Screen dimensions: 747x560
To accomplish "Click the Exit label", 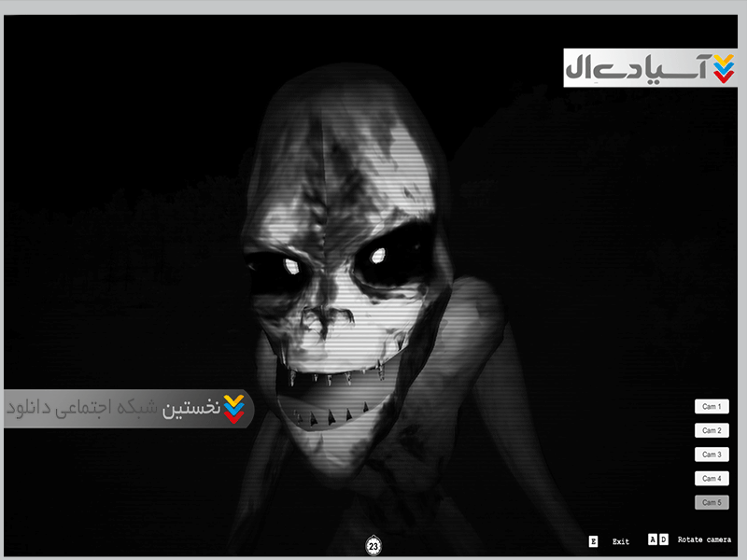I will [621, 541].
